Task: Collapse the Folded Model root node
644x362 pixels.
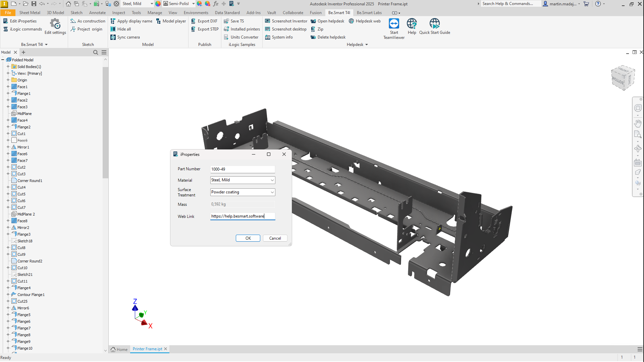Action: [3, 60]
